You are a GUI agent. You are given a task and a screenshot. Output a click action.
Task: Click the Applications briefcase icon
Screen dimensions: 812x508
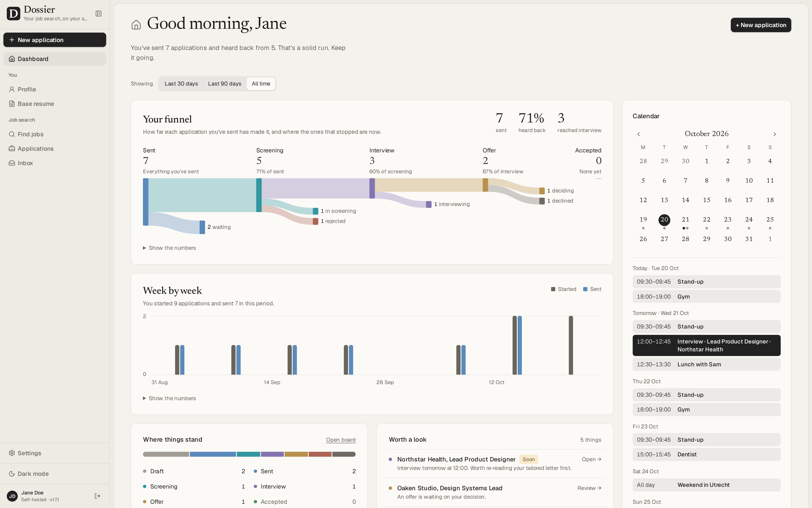pyautogui.click(x=12, y=148)
